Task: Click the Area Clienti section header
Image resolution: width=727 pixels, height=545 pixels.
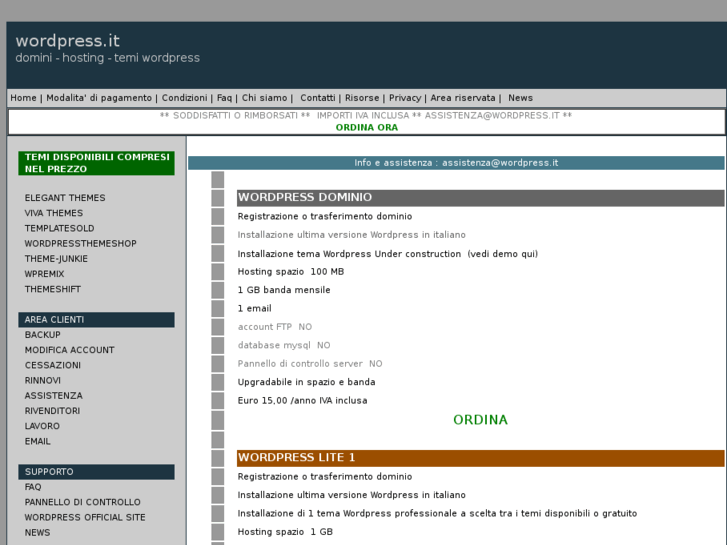Action: (96, 320)
